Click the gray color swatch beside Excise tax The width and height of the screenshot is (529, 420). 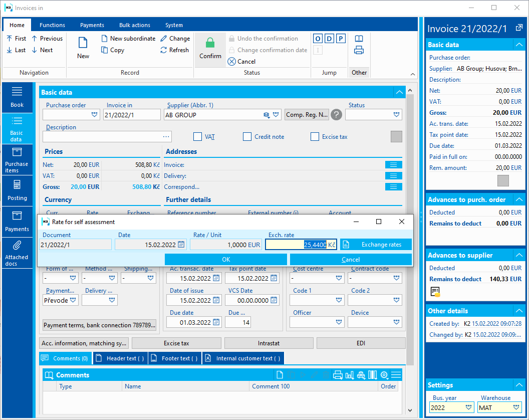click(x=396, y=136)
